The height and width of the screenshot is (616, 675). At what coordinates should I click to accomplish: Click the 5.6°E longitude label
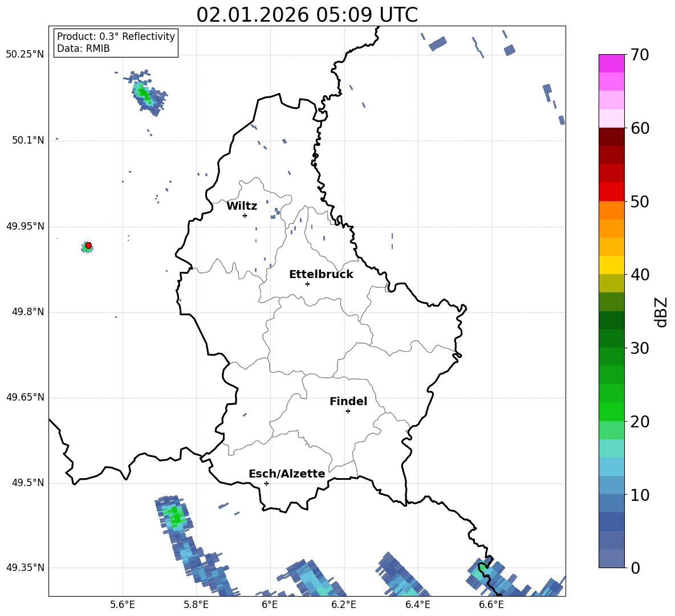(123, 605)
